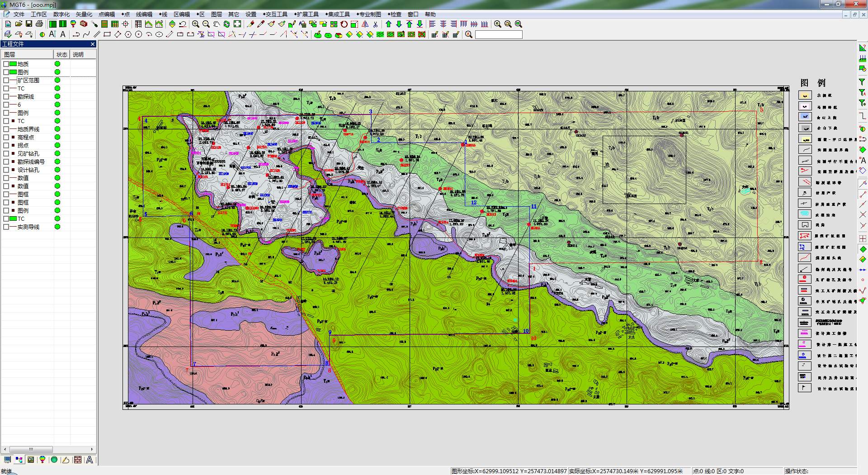Toggle the checkbox for 地质界线 layer
868x475 pixels.
tap(6, 129)
